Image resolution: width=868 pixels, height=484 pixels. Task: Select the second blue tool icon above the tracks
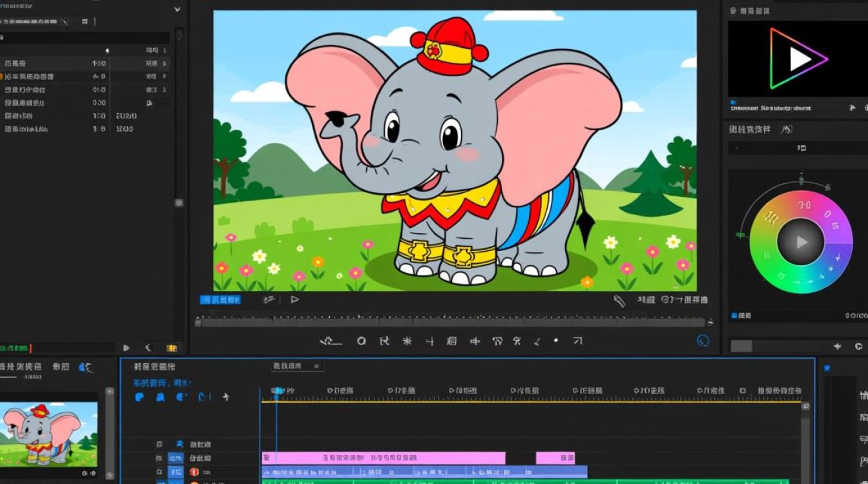tap(160, 397)
